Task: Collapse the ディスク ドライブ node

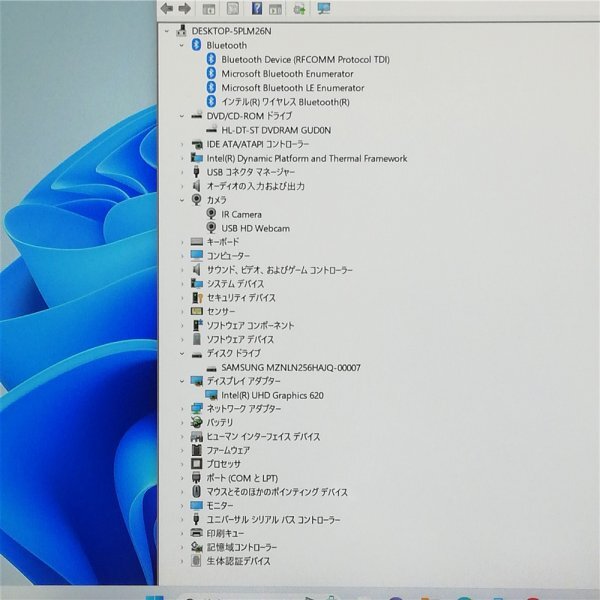Action: (182, 353)
